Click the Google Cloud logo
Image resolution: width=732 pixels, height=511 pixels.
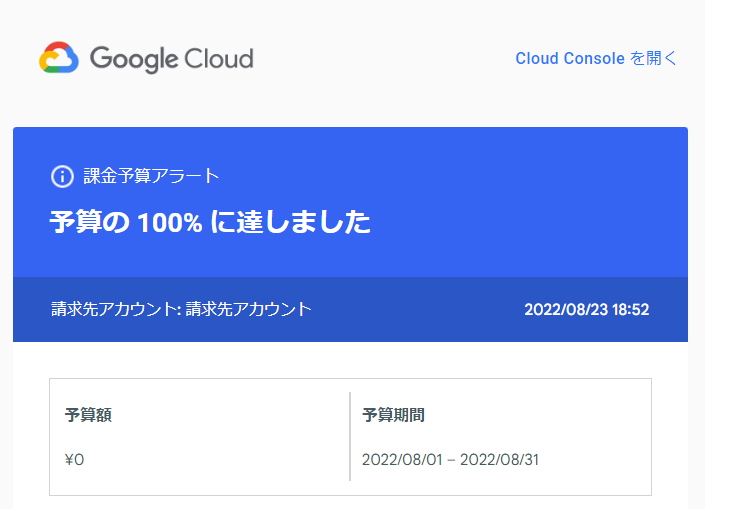[146, 58]
